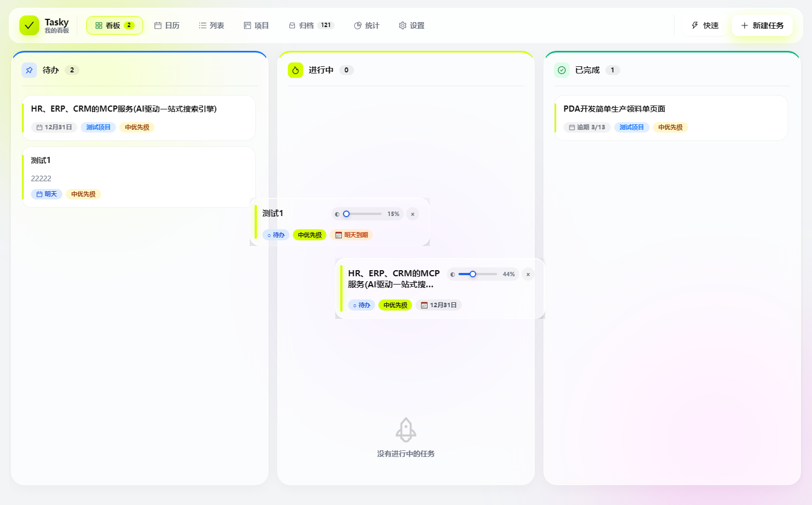
Task: Click the Tasky checkmark logo icon
Action: 29,25
